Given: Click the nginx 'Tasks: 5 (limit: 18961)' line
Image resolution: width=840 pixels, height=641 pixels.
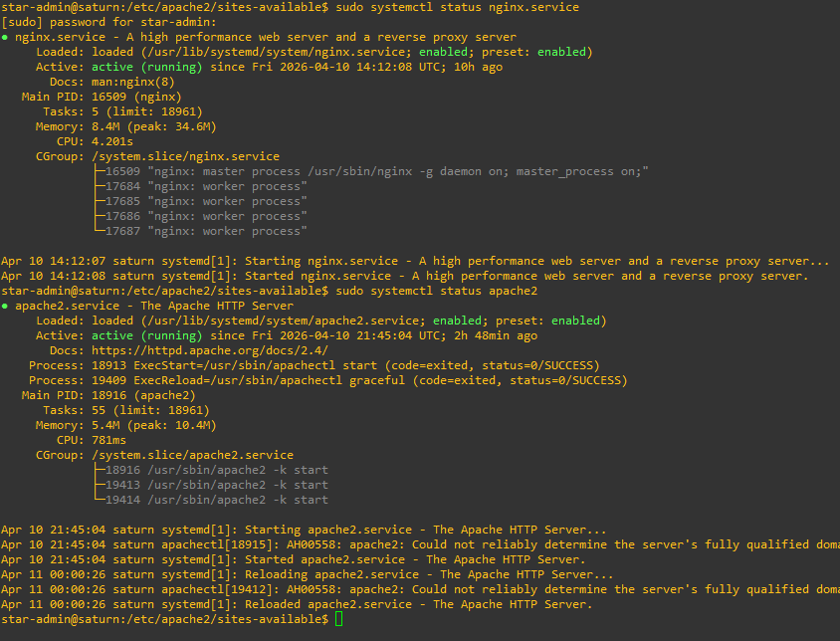Looking at the screenshot, I should click(x=122, y=112).
